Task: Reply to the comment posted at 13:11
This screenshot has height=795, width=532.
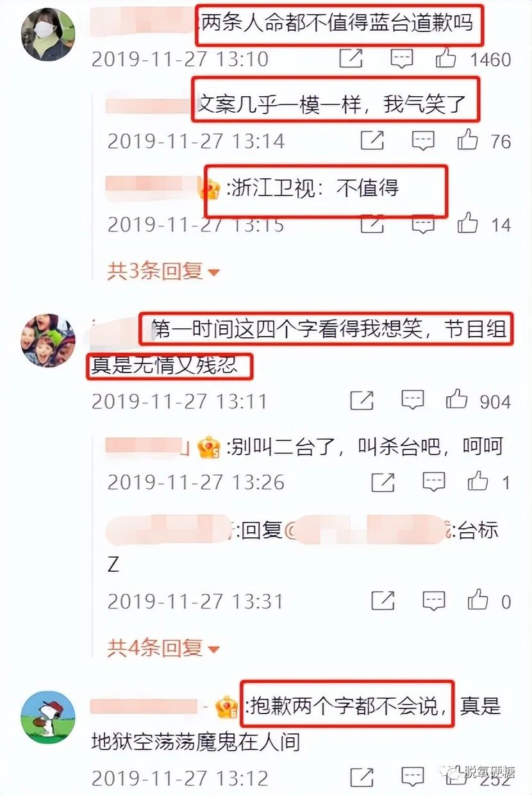Action: [x=413, y=401]
